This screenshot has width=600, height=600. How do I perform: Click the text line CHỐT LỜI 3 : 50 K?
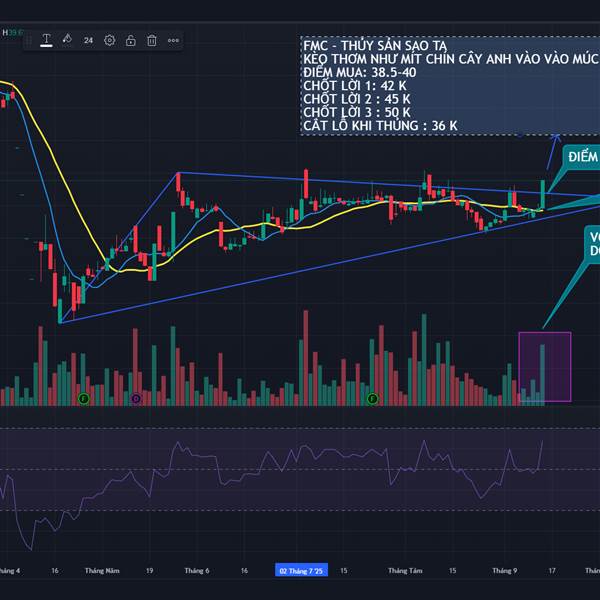357,112
